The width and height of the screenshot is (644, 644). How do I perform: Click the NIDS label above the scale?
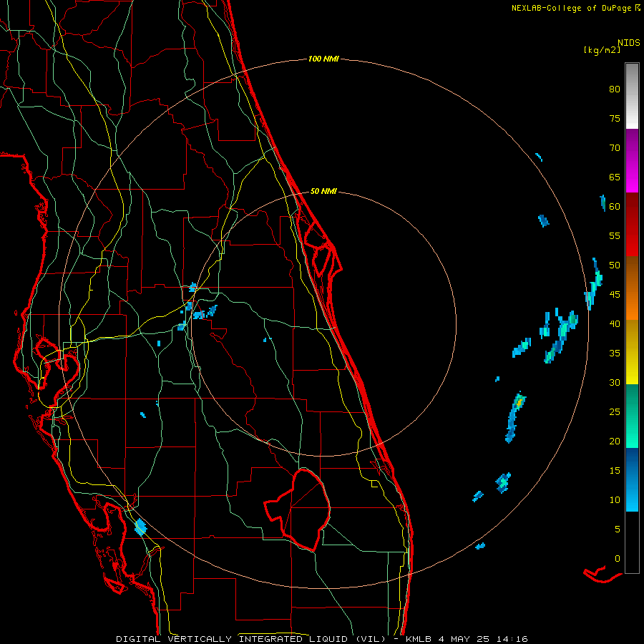tap(628, 42)
